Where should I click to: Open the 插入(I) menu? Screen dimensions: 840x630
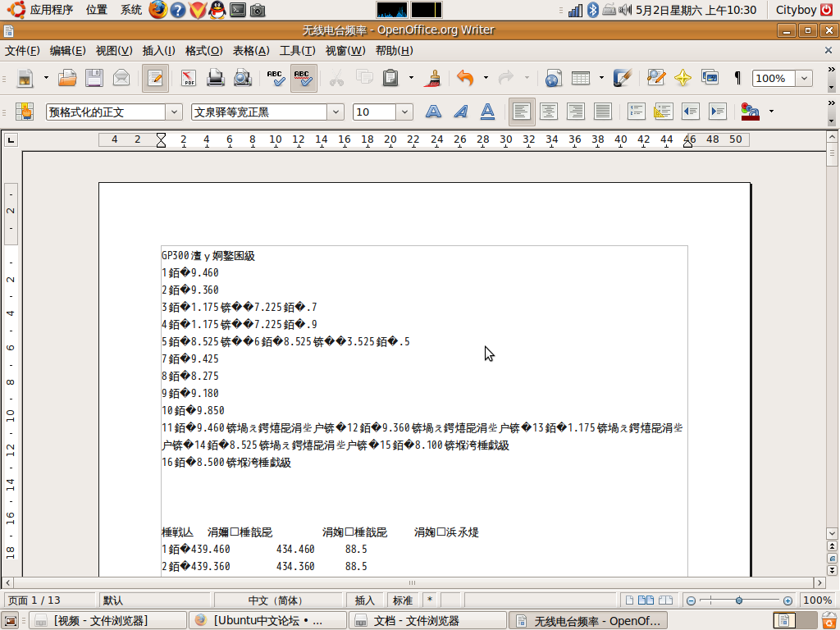tap(158, 50)
